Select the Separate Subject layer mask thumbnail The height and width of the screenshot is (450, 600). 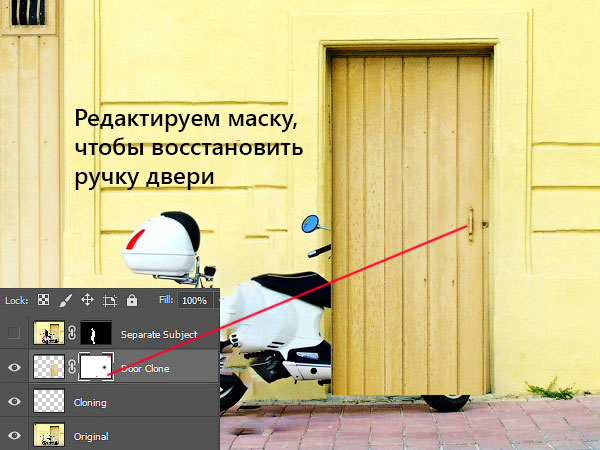pos(96,333)
